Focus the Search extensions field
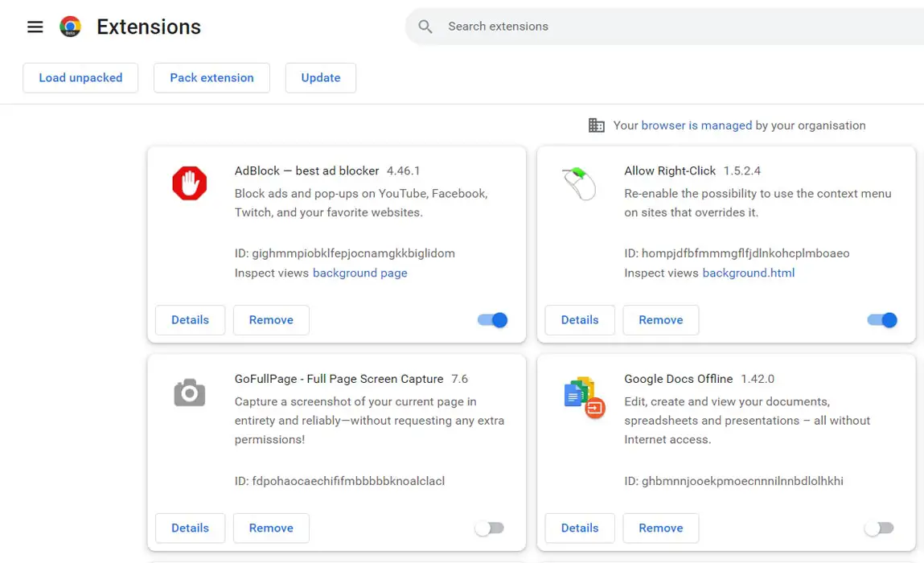 coord(665,27)
